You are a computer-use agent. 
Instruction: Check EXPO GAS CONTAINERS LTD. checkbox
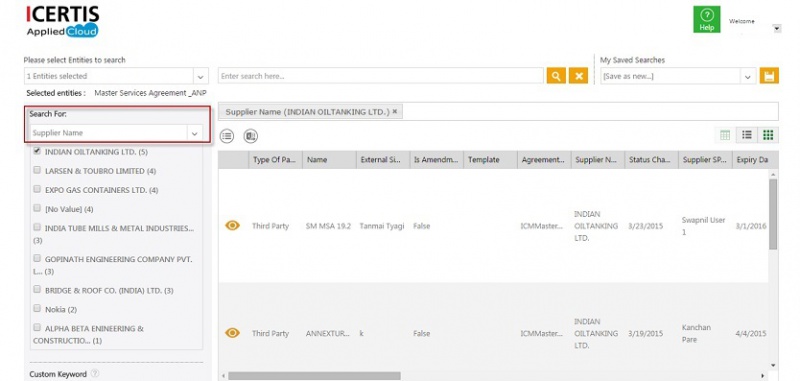pos(37,189)
